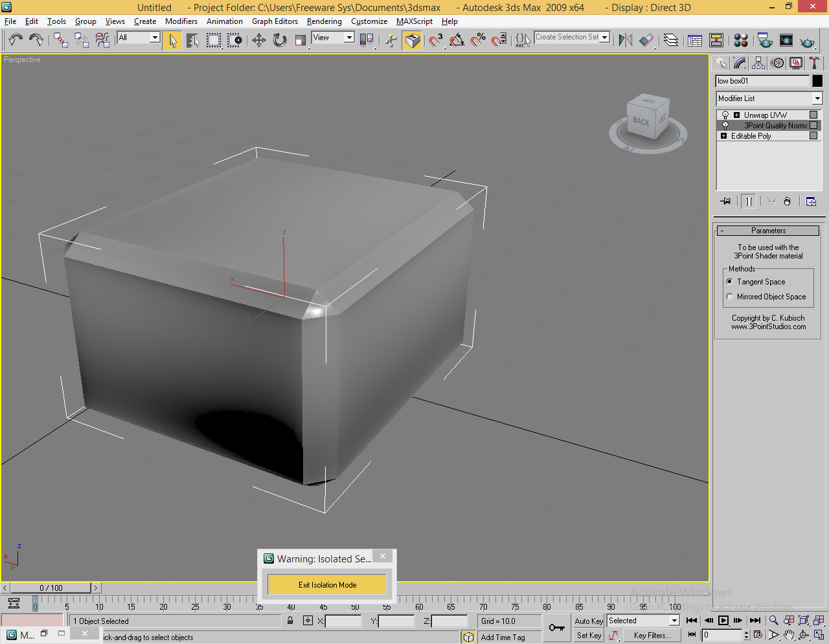This screenshot has height=644, width=829.
Task: Open the Layer Manager
Action: (x=671, y=40)
